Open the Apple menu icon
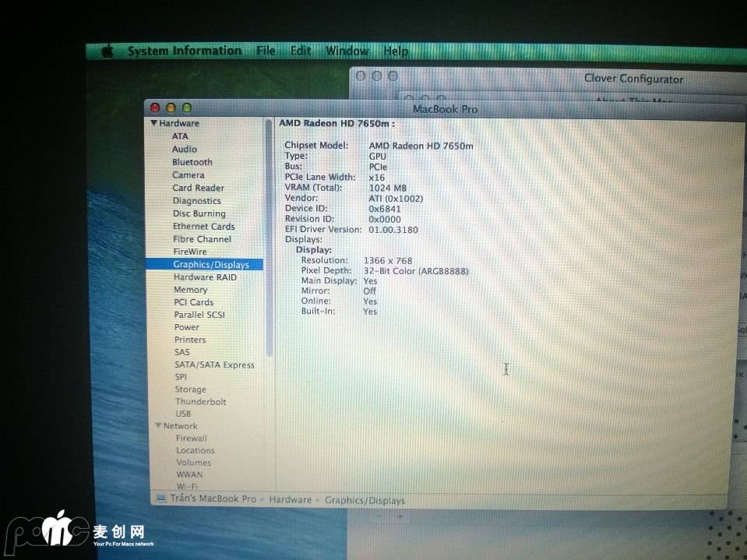This screenshot has height=560, width=747. tap(107, 51)
